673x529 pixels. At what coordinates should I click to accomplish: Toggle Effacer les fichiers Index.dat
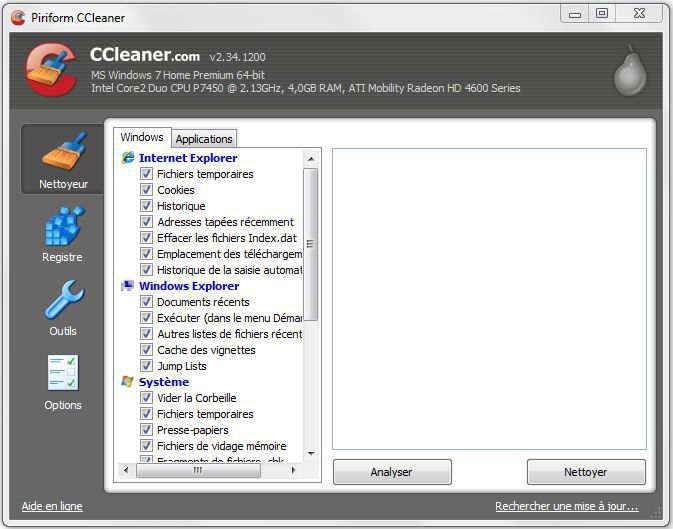pyautogui.click(x=146, y=237)
